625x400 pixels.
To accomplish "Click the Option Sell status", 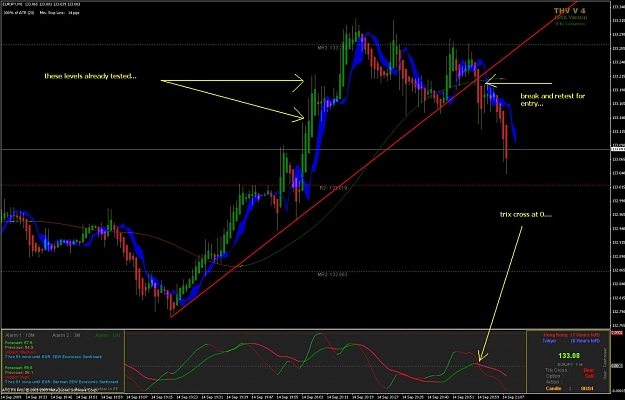I will 570,376.
